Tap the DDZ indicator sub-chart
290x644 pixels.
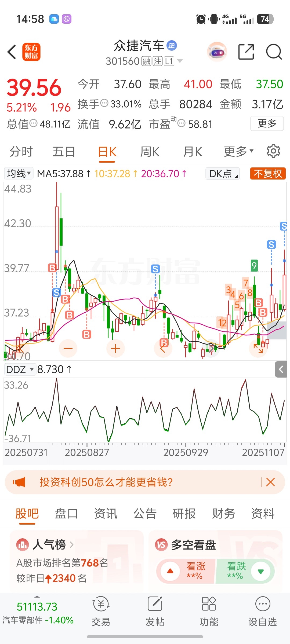click(145, 410)
